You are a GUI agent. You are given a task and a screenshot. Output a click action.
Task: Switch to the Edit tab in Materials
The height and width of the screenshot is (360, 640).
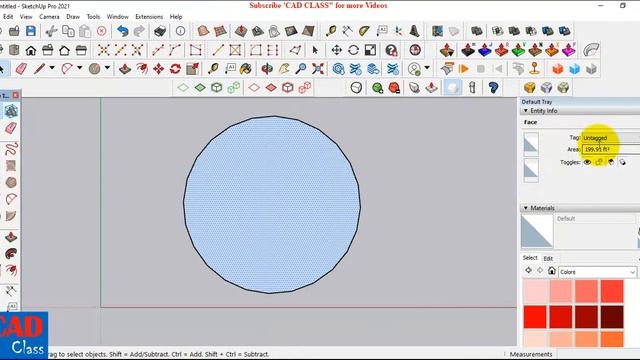click(548, 258)
